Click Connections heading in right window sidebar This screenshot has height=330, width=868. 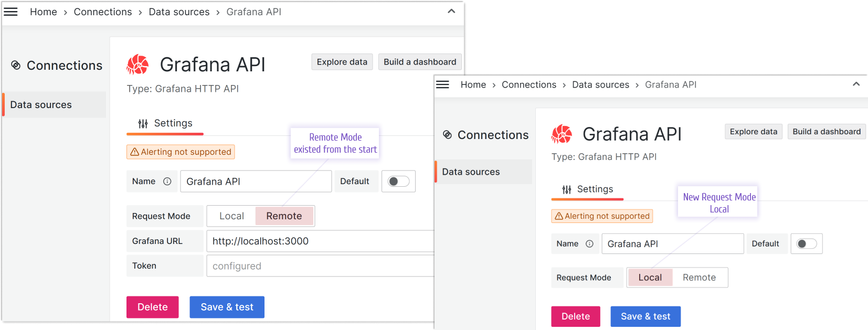click(x=493, y=135)
